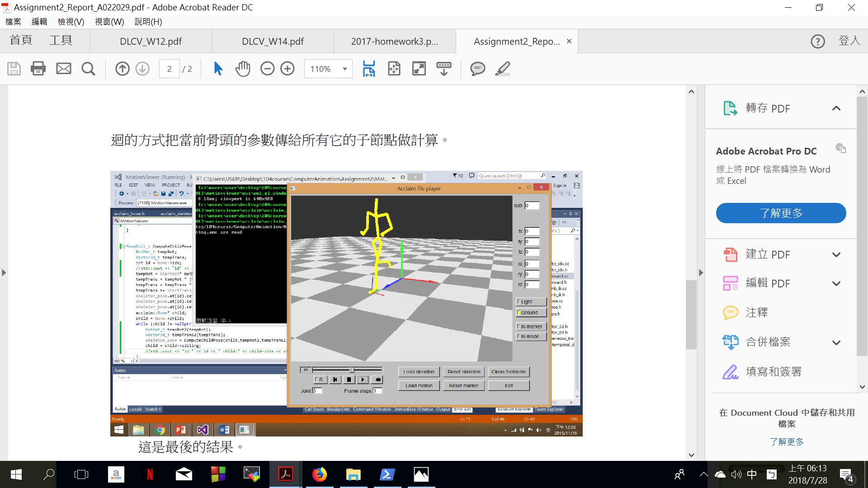Screen dimensions: 868x488
Task: Open Firefox from the Windows taskbar
Action: (319, 474)
